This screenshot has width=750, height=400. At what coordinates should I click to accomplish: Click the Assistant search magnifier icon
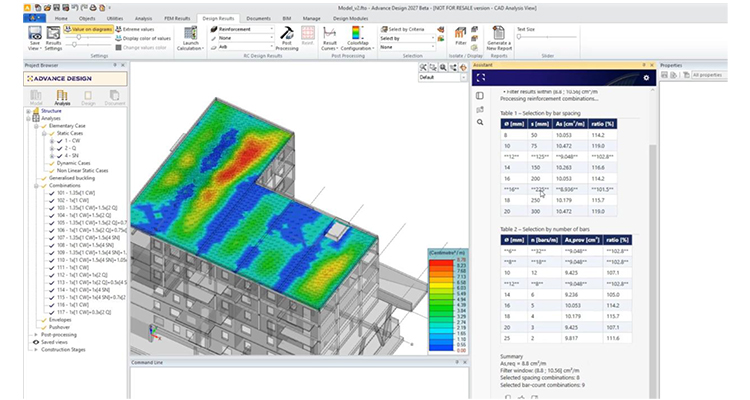(x=480, y=122)
